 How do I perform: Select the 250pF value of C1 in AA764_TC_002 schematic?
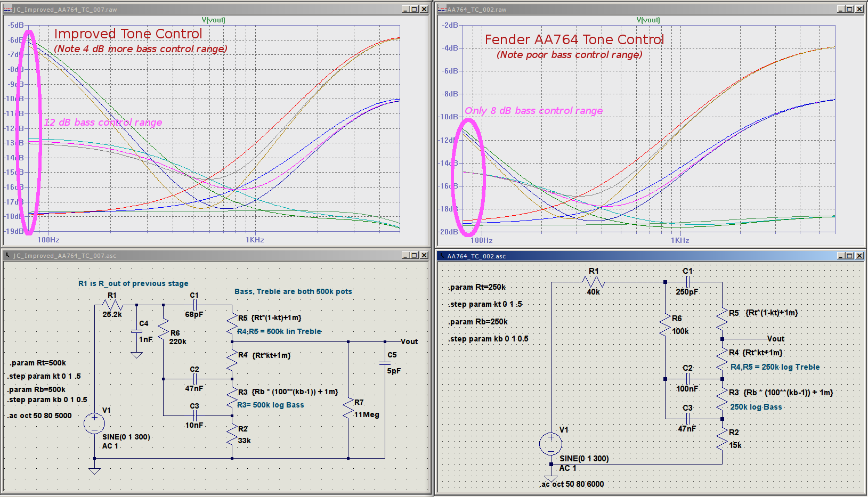[687, 292]
